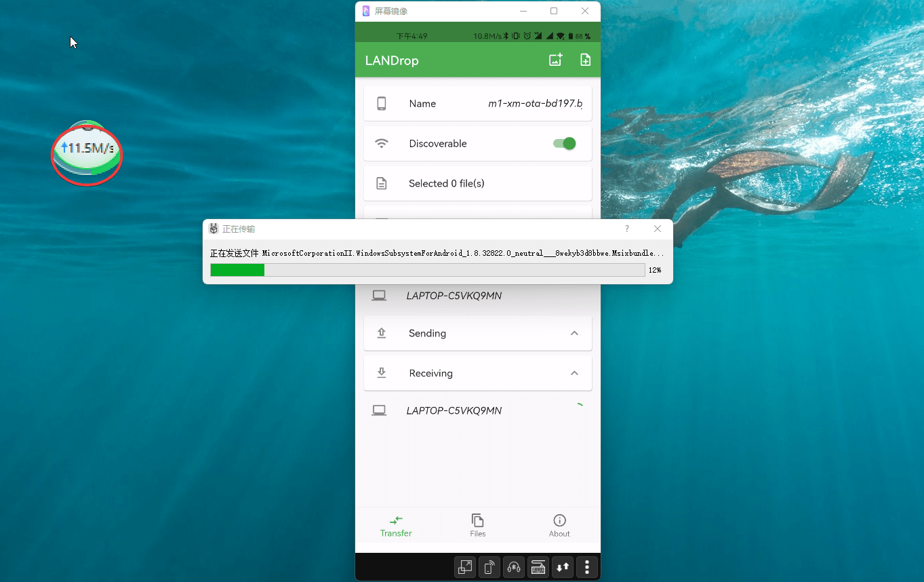Click the help question mark in transfer dialog
The height and width of the screenshot is (582, 924).
point(627,229)
